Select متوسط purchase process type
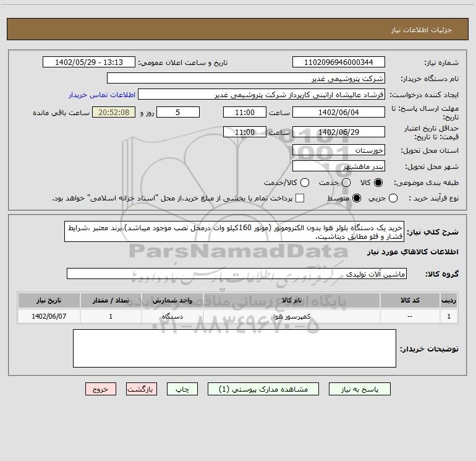Screen dimensions: 476x461 346,198
